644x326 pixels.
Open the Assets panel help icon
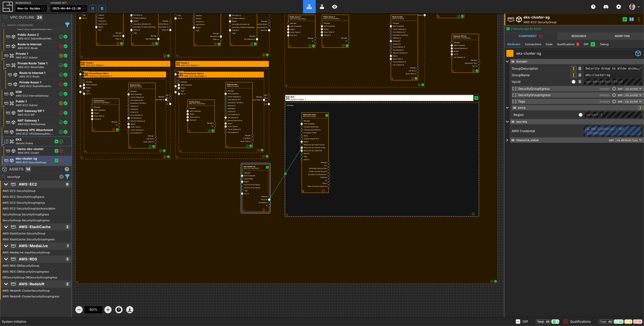(x=67, y=169)
